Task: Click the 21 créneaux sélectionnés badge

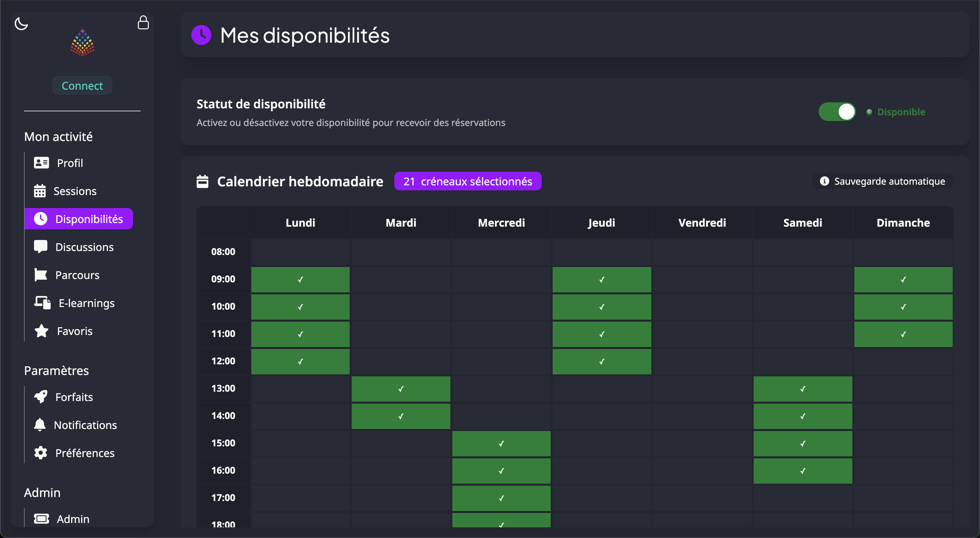Action: point(468,181)
